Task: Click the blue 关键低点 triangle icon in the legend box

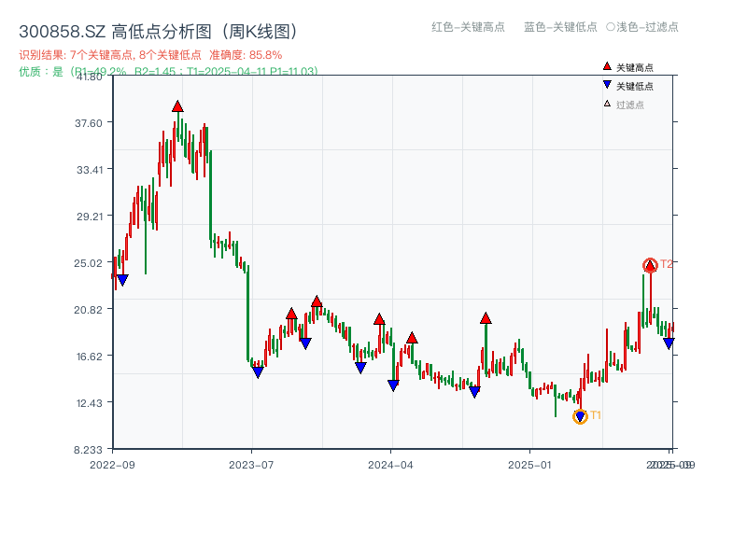Action: click(607, 85)
